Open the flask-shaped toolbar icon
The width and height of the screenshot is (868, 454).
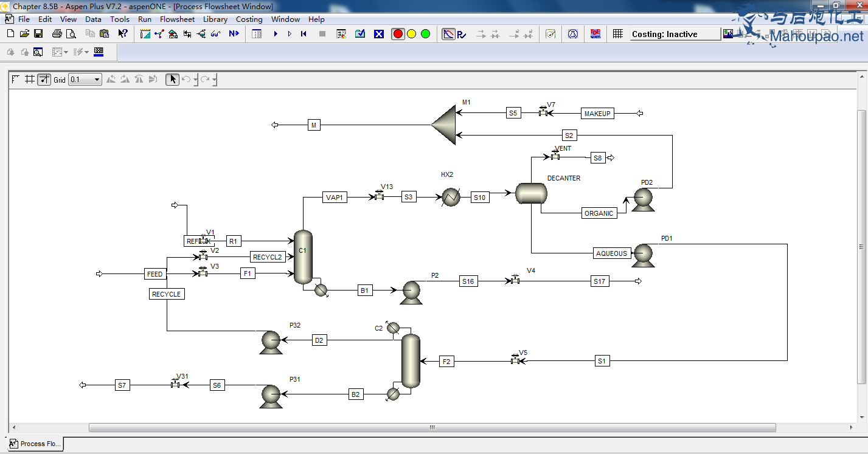pyautogui.click(x=573, y=34)
